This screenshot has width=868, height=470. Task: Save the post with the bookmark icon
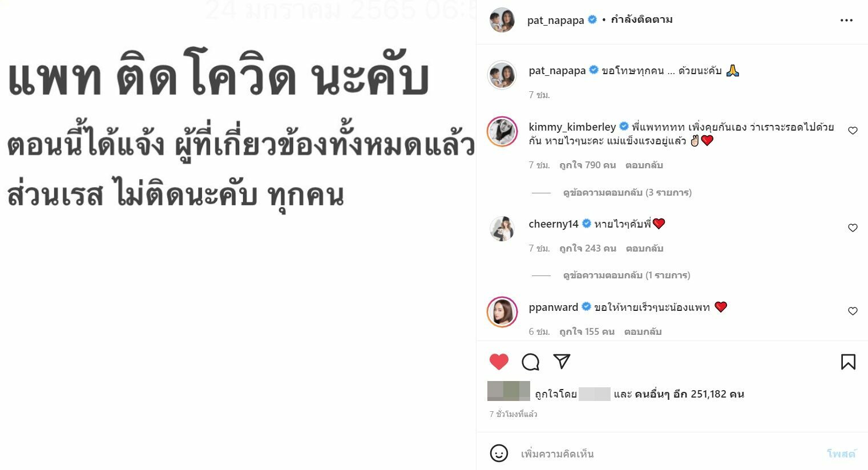[x=848, y=362]
